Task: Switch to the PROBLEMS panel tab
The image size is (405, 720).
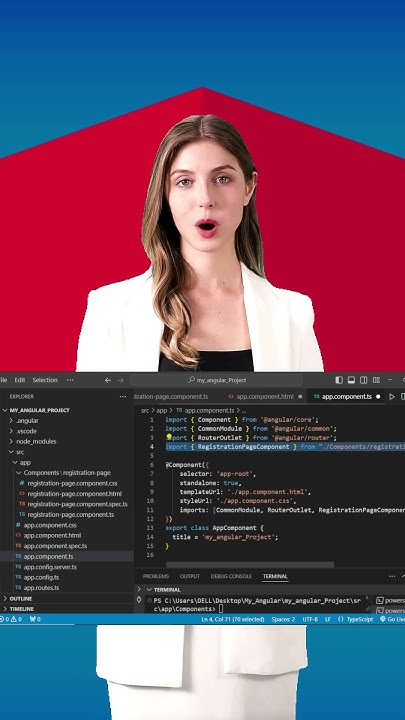Action: (x=156, y=576)
